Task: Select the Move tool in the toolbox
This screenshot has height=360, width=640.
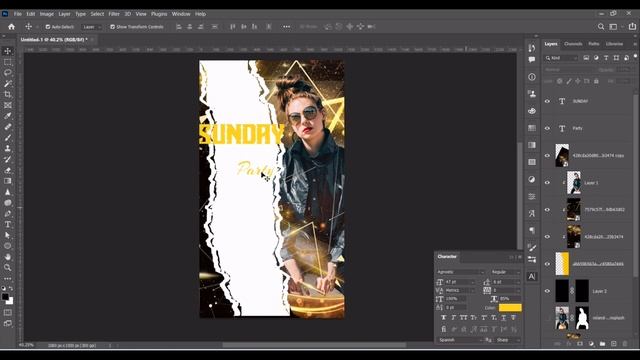Action: click(x=8, y=51)
